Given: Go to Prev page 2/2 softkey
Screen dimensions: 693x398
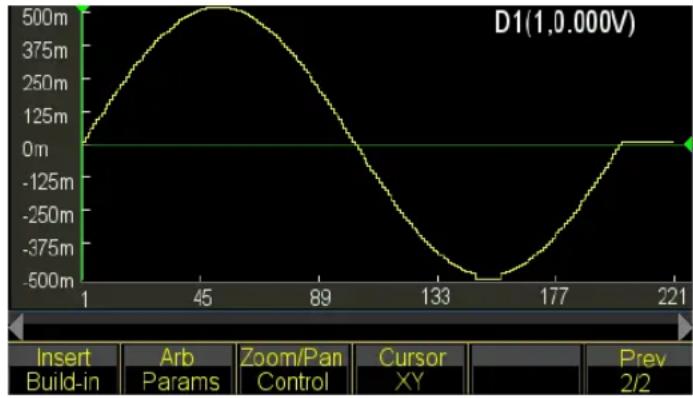Looking at the screenshot, I should (x=638, y=370).
